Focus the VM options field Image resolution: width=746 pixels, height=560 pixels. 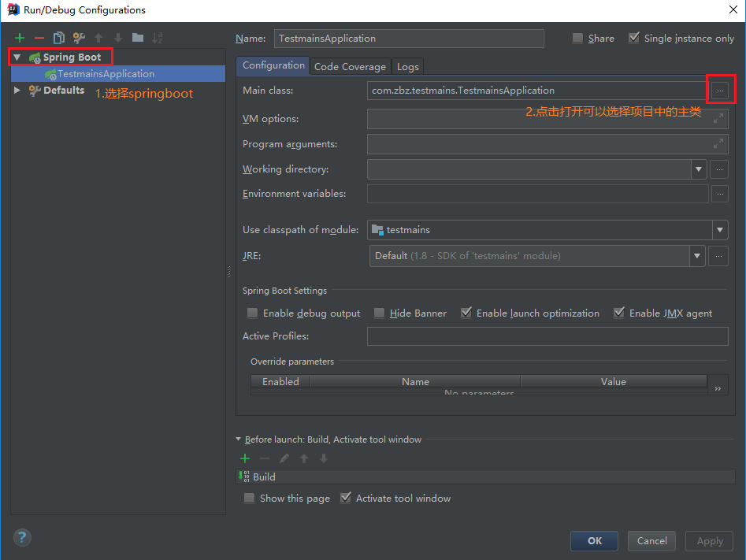pyautogui.click(x=547, y=118)
